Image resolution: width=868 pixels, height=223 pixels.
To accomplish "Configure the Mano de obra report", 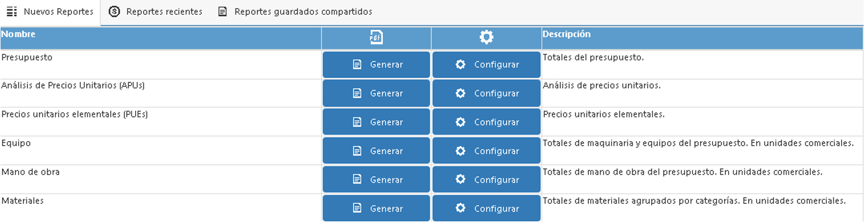I will point(486,180).
